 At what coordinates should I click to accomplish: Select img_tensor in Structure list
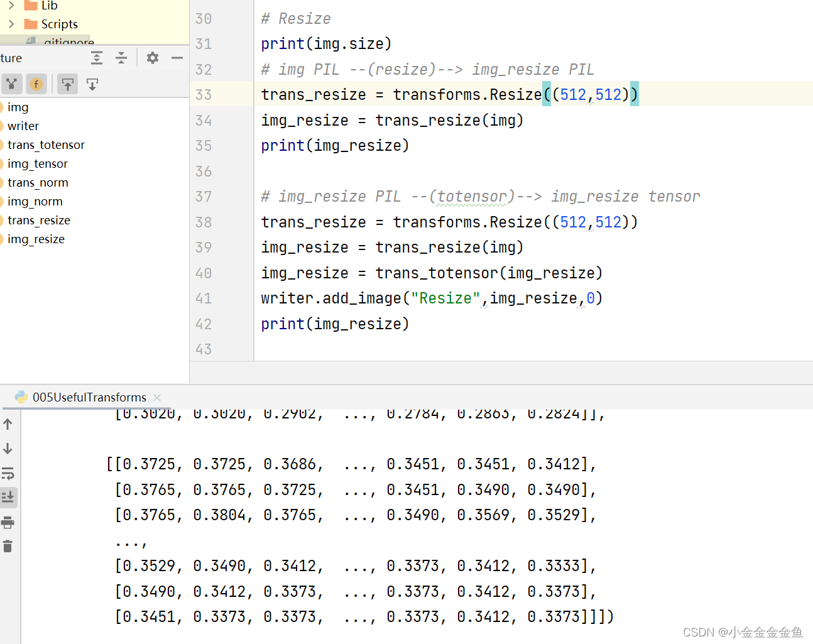(x=38, y=164)
